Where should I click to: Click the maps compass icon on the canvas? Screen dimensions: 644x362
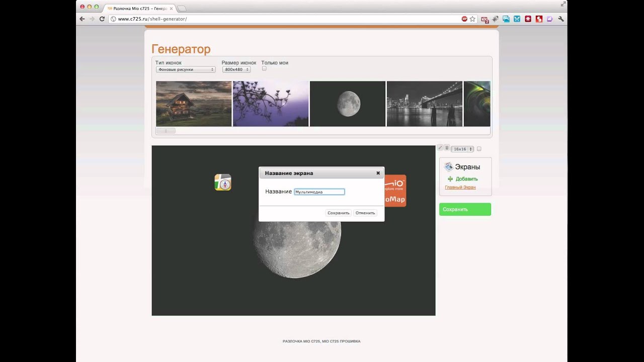pos(223,182)
